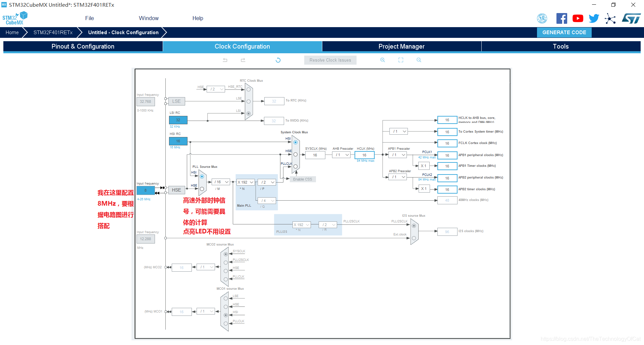
Task: Click the HSI RC 16 value block
Action: click(178, 141)
